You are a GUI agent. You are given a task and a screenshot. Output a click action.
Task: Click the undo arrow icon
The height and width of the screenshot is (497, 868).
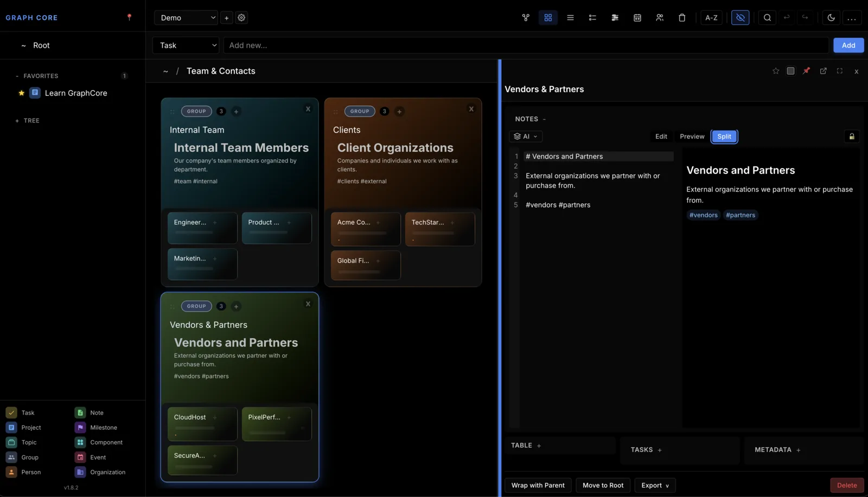click(x=787, y=17)
